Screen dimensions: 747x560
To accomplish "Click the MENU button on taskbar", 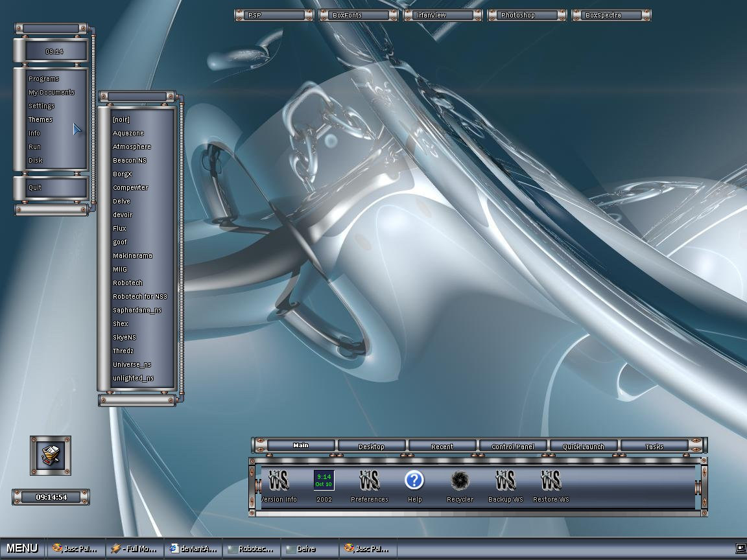I will (x=22, y=548).
